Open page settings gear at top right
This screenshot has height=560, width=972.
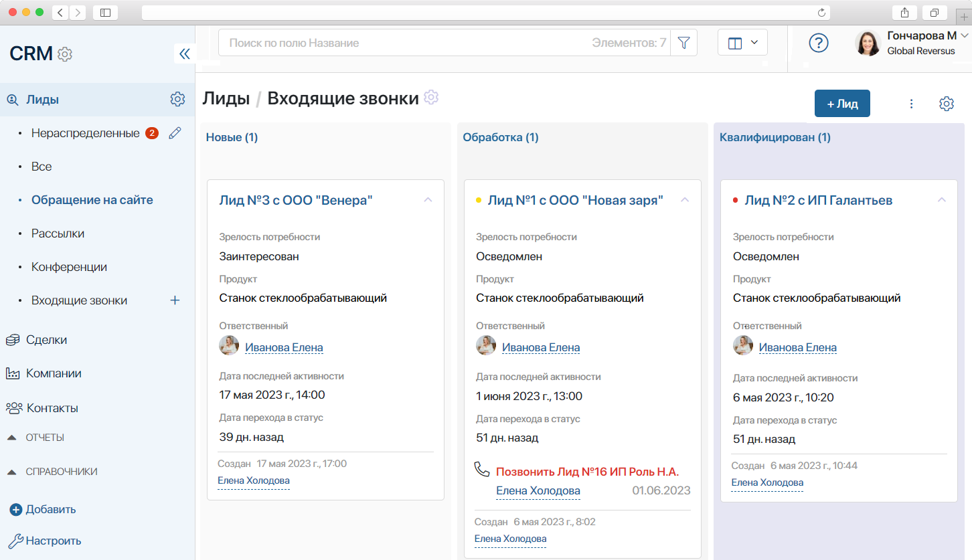[x=946, y=104]
